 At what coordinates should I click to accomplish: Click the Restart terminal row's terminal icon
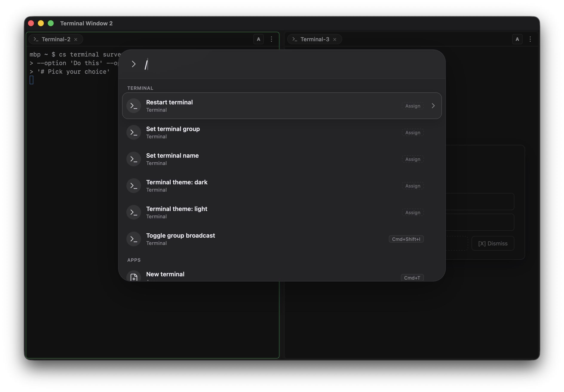coord(134,106)
